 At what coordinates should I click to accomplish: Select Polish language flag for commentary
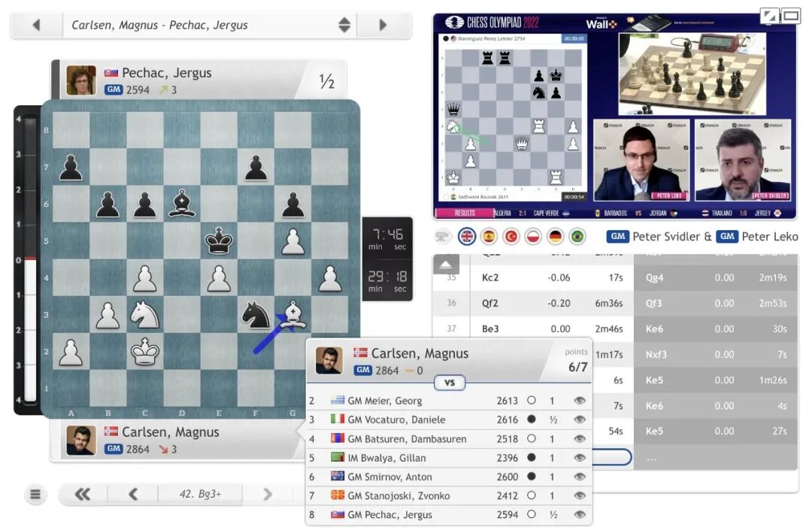tap(533, 237)
